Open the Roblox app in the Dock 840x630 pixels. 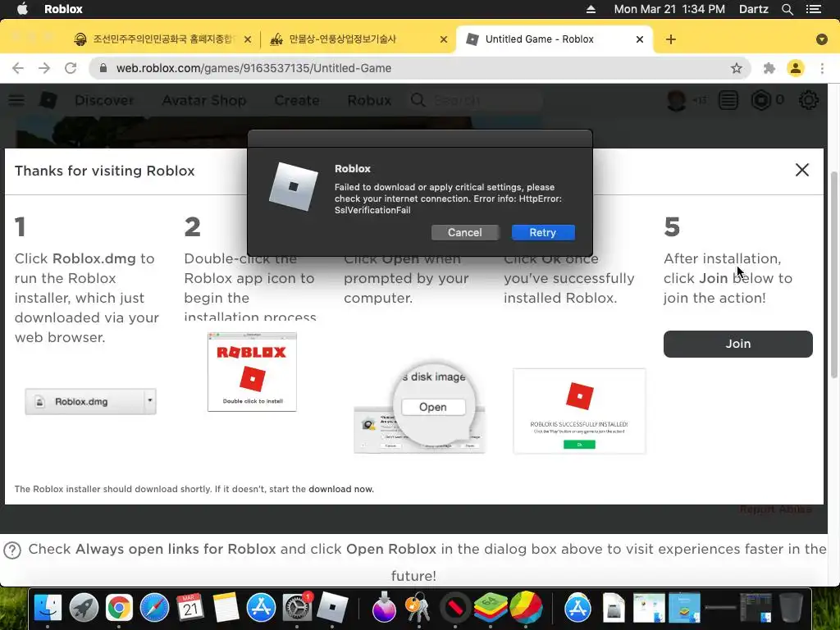[332, 608]
